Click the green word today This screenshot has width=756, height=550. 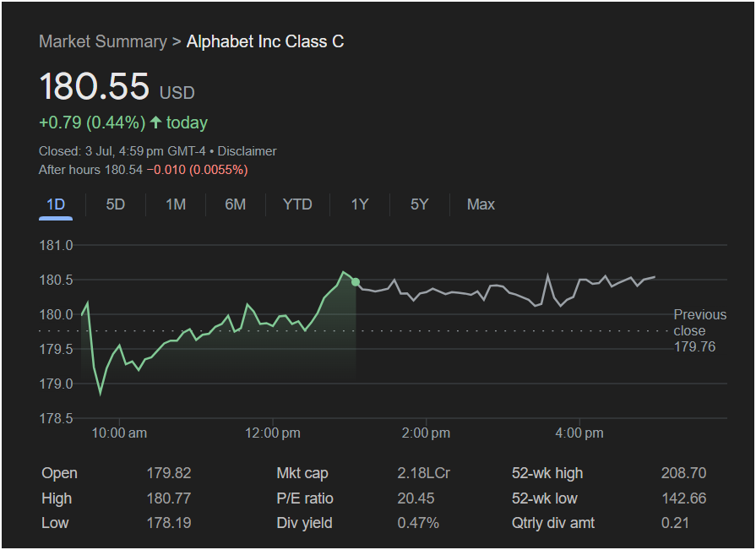(187, 123)
